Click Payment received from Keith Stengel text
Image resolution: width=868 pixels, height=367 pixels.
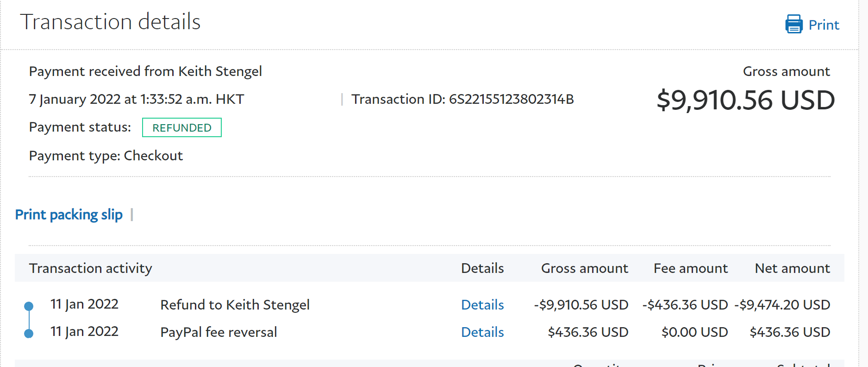click(x=145, y=71)
